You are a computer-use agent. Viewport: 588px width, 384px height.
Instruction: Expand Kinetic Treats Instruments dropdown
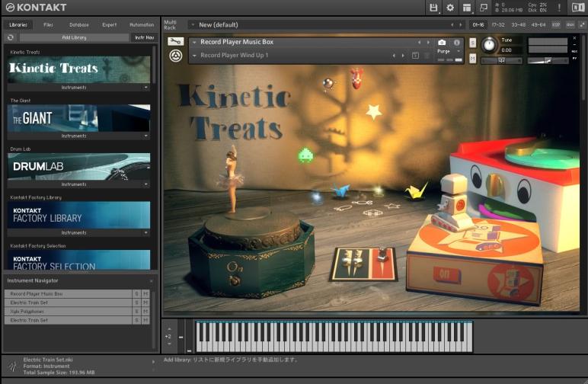point(146,88)
